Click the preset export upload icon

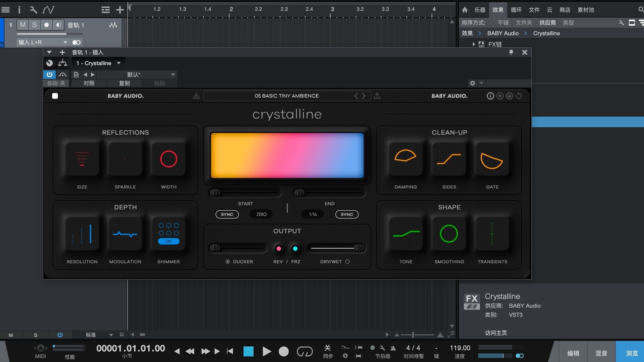tap(377, 96)
